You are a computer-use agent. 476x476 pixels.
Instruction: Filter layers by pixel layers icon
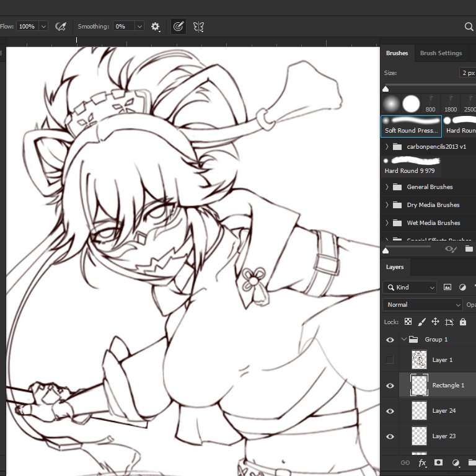447,287
